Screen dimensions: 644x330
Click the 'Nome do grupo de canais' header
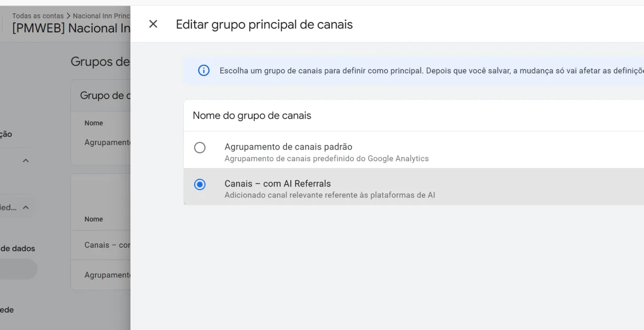pos(252,116)
